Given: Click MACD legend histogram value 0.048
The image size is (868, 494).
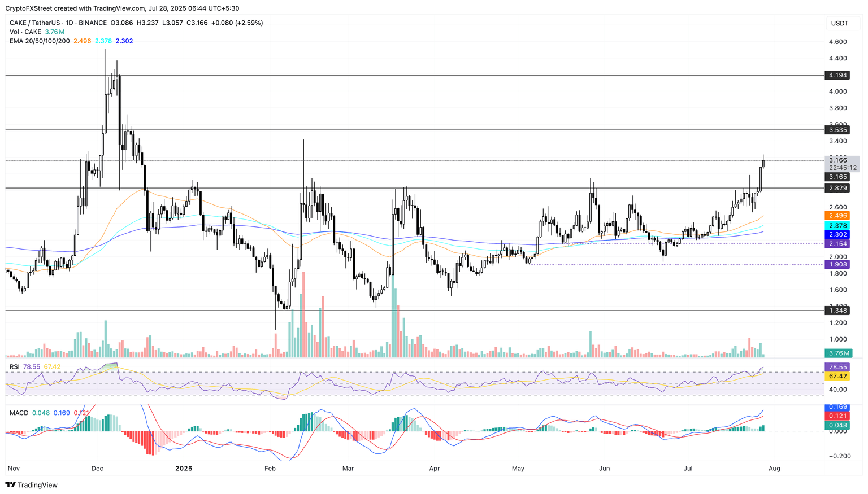Looking at the screenshot, I should click(x=41, y=413).
